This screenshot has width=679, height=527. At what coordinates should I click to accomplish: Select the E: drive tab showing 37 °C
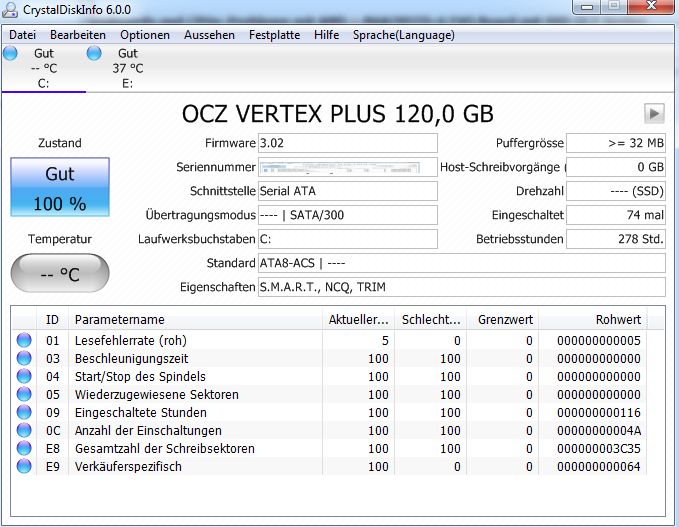(128, 68)
